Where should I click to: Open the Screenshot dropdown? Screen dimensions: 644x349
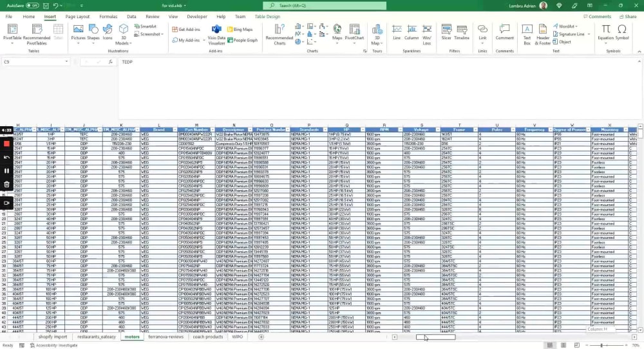click(149, 34)
